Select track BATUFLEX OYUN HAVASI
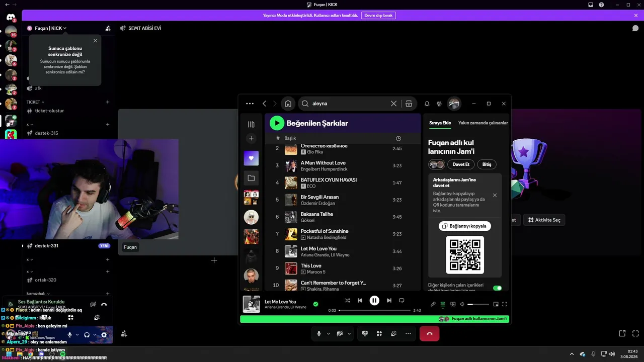The height and width of the screenshot is (362, 644). [343, 183]
